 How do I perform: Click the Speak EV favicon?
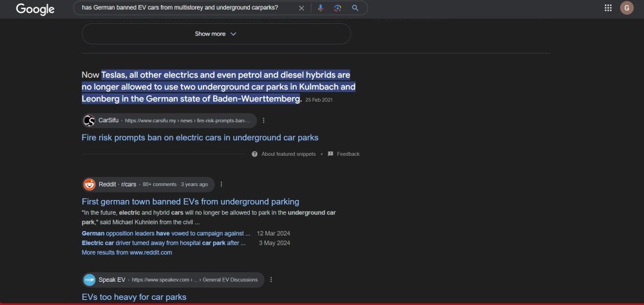tap(89, 280)
